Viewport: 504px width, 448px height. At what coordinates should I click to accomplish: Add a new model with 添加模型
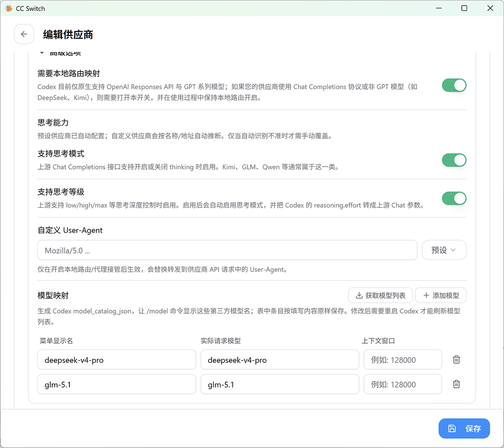(x=441, y=295)
